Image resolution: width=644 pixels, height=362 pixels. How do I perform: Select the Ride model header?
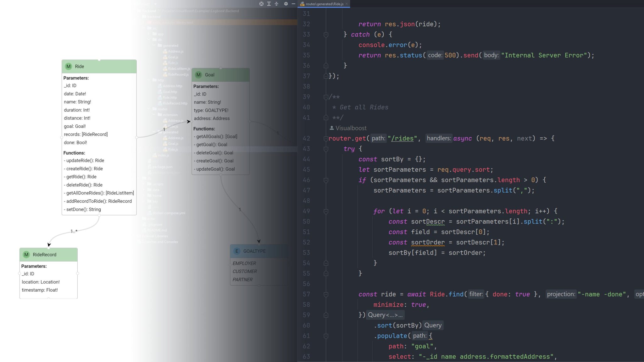99,66
